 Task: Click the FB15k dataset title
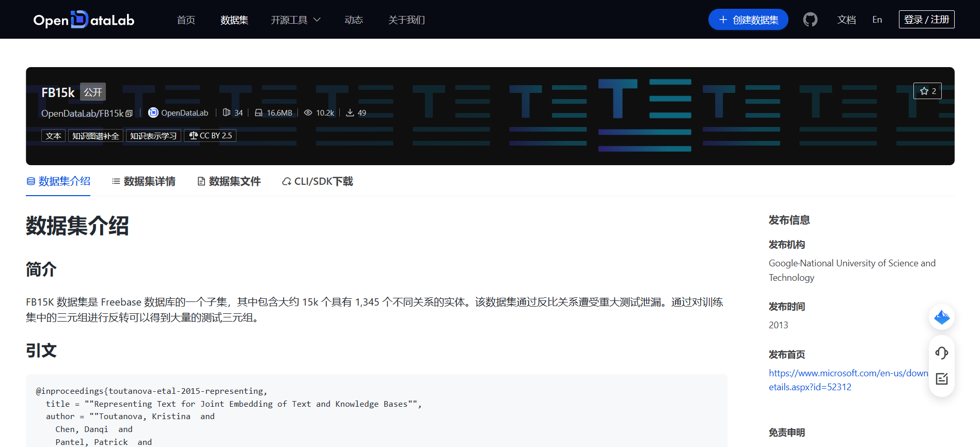point(58,92)
